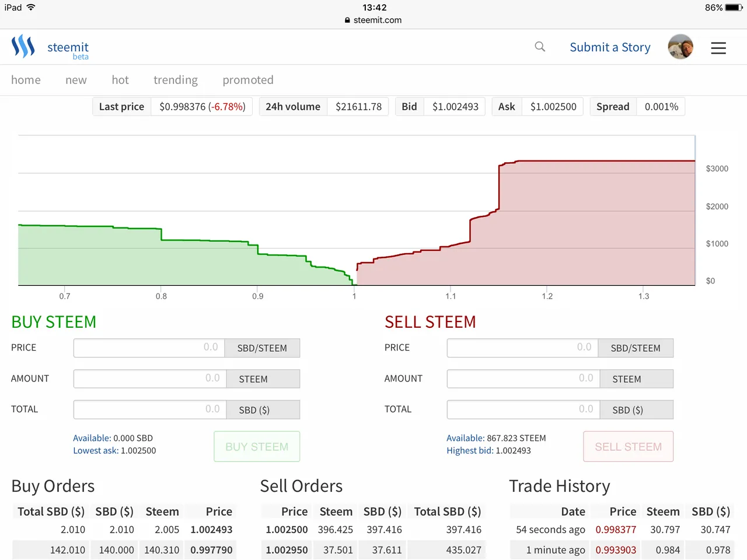Screen dimensions: 747x560
Task: Click the Sell Steem AMOUNT input field
Action: (x=523, y=379)
